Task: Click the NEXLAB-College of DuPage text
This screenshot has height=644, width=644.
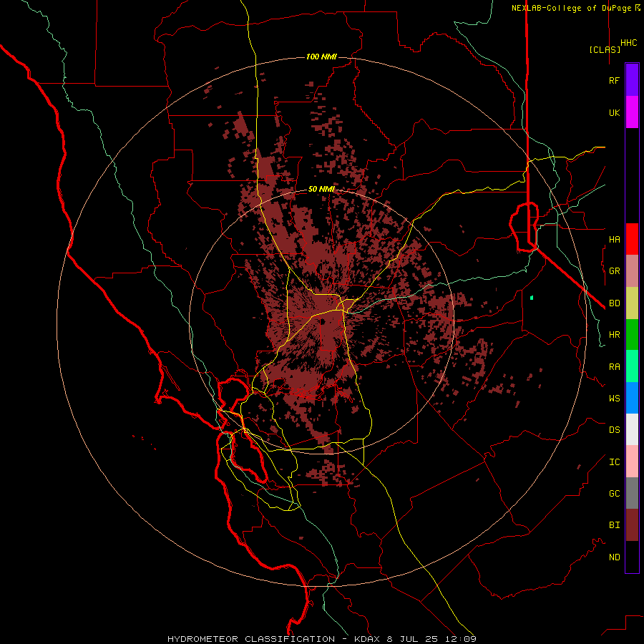Action: (x=572, y=8)
